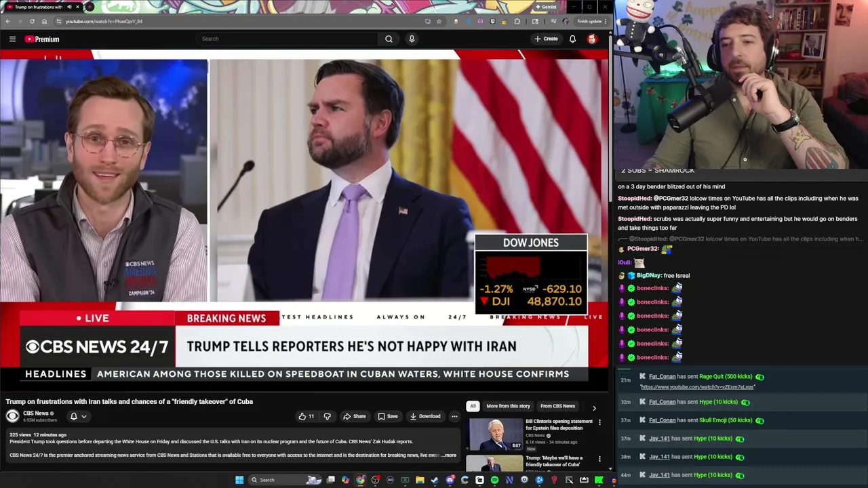Viewport: 868px width, 488px height.
Task: Click the CBS News video player
Action: coord(304,220)
